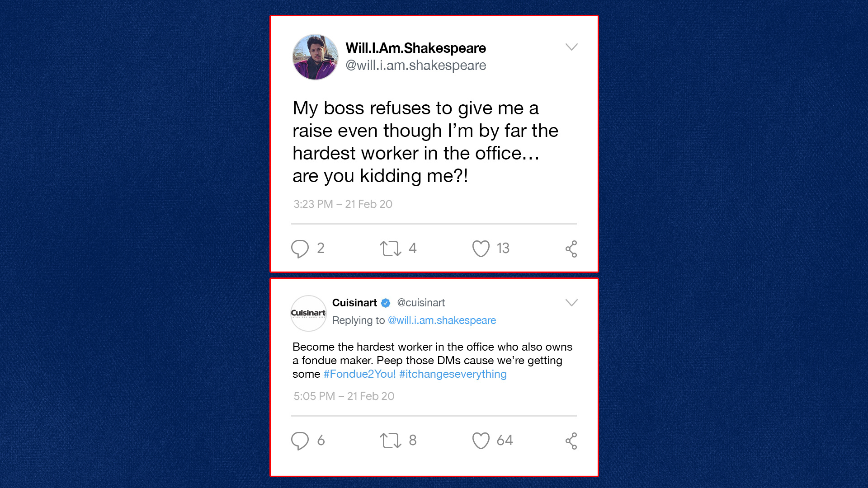Image resolution: width=868 pixels, height=488 pixels.
Task: Like the tweet with 13 likes
Action: [481, 249]
